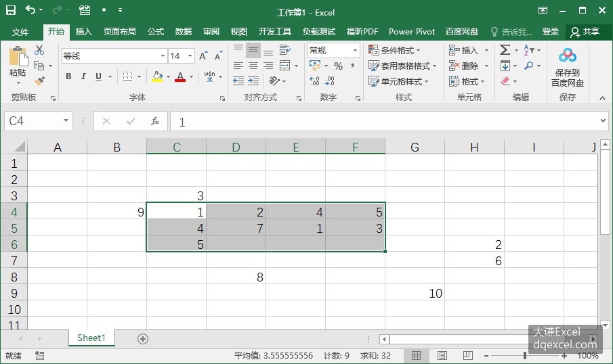Undo the last action
The image size is (613, 364).
point(30,9)
